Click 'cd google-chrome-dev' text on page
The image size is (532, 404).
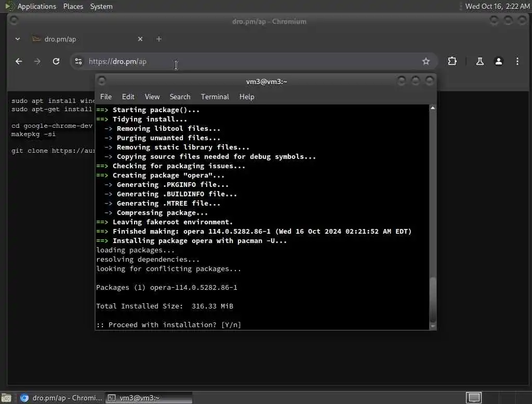coord(51,126)
